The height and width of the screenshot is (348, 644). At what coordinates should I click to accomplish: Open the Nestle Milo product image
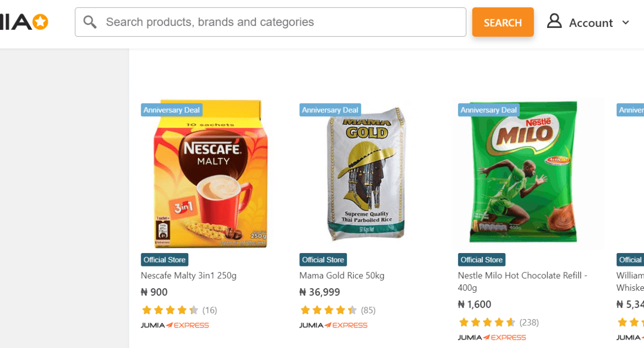pyautogui.click(x=524, y=174)
